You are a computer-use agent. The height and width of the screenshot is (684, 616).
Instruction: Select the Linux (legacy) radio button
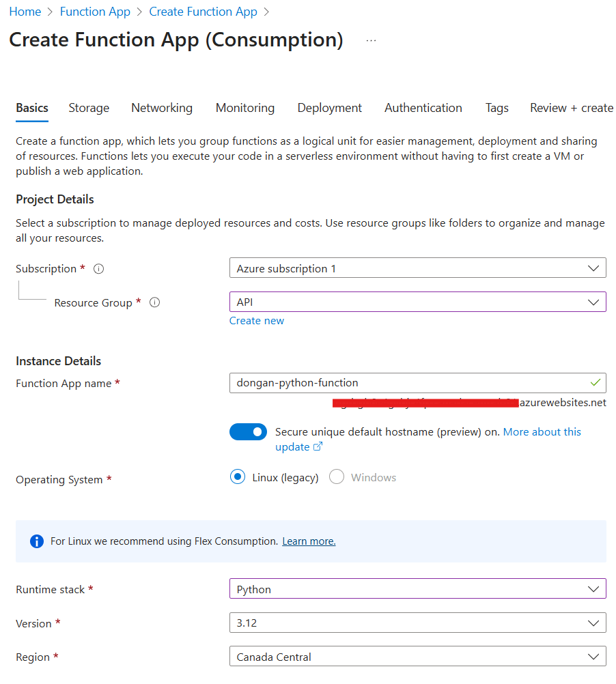click(x=238, y=476)
